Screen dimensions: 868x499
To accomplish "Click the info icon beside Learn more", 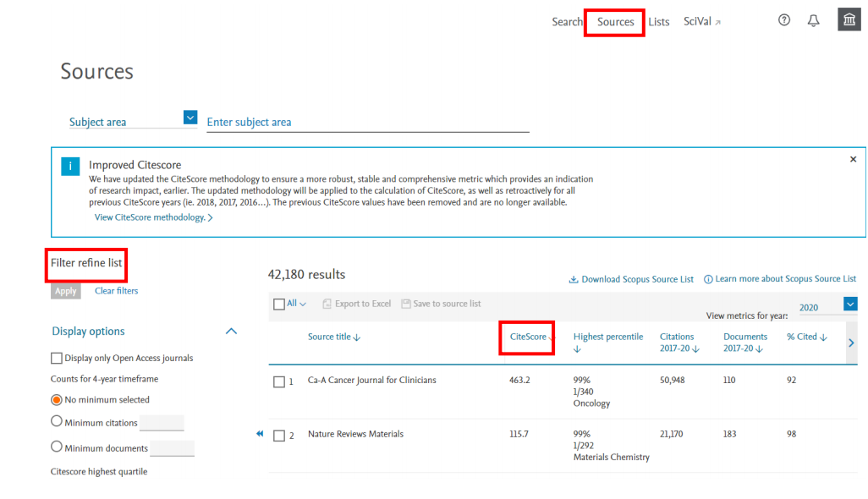I will 708,279.
